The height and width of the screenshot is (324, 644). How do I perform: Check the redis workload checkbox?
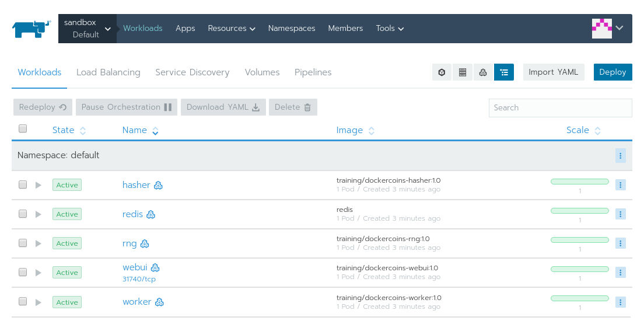[x=23, y=214]
